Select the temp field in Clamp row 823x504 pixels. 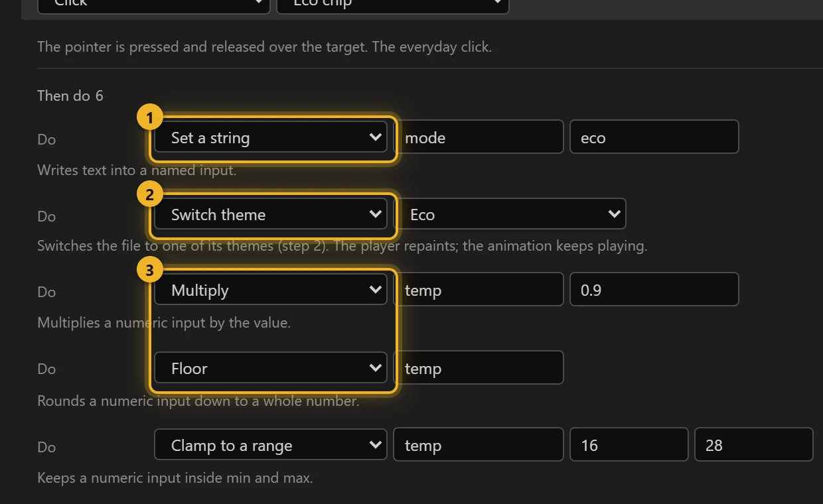pos(479,444)
